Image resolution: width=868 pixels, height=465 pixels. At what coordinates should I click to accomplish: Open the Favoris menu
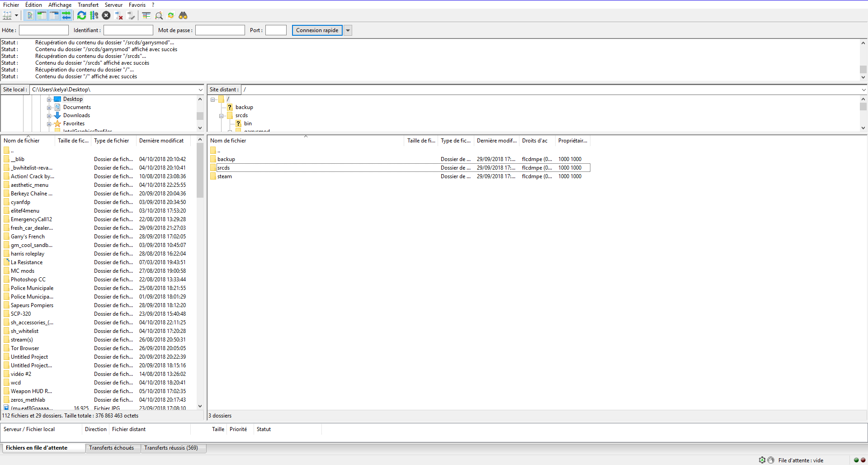pos(137,5)
